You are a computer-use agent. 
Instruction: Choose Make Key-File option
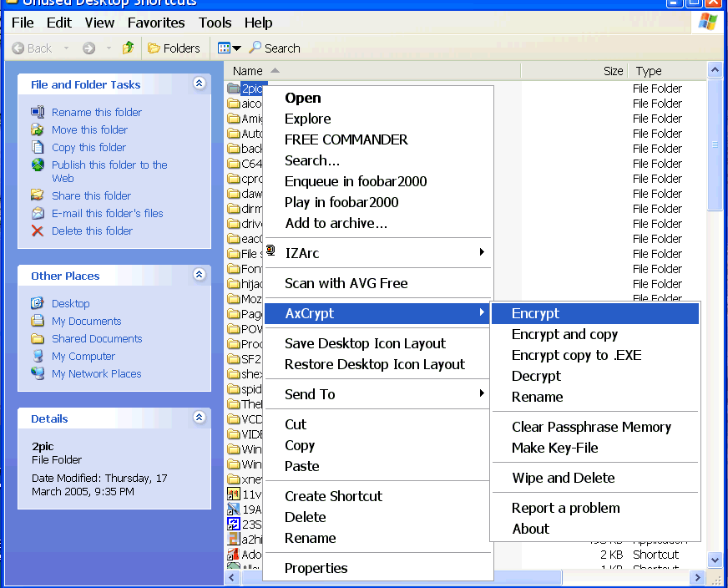(594, 448)
